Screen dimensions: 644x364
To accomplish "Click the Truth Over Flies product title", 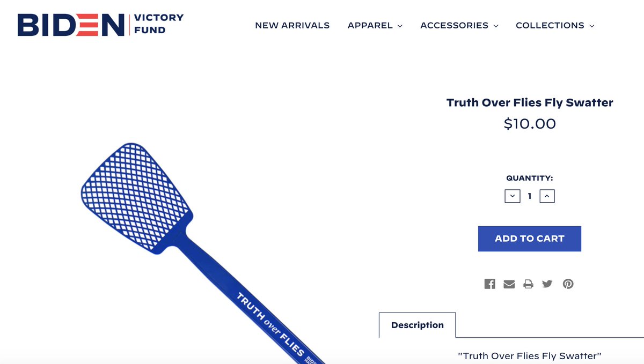I will tap(530, 102).
